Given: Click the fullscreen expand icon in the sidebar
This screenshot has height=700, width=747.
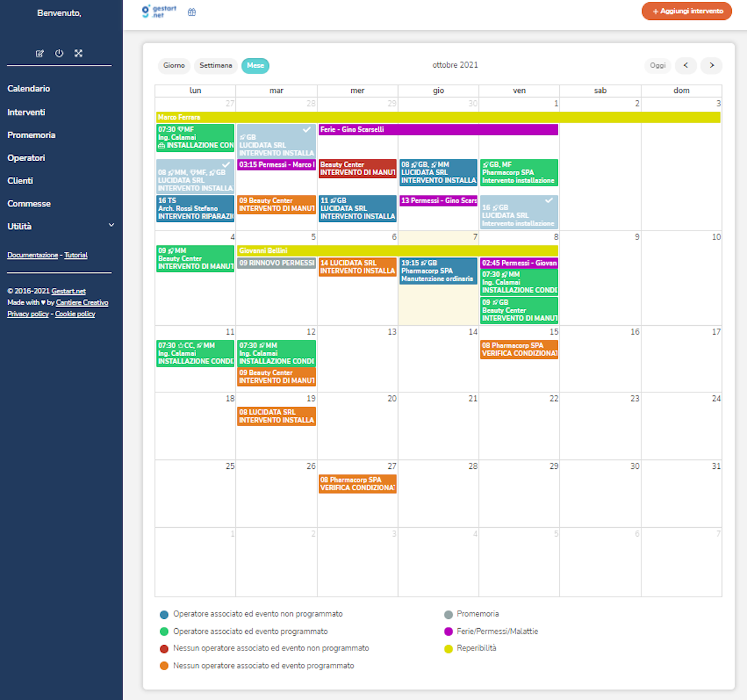Looking at the screenshot, I should [78, 53].
